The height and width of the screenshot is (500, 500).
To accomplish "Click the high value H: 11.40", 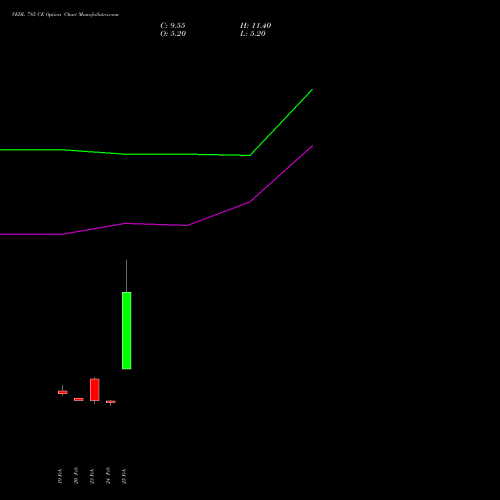I will 255,26.
